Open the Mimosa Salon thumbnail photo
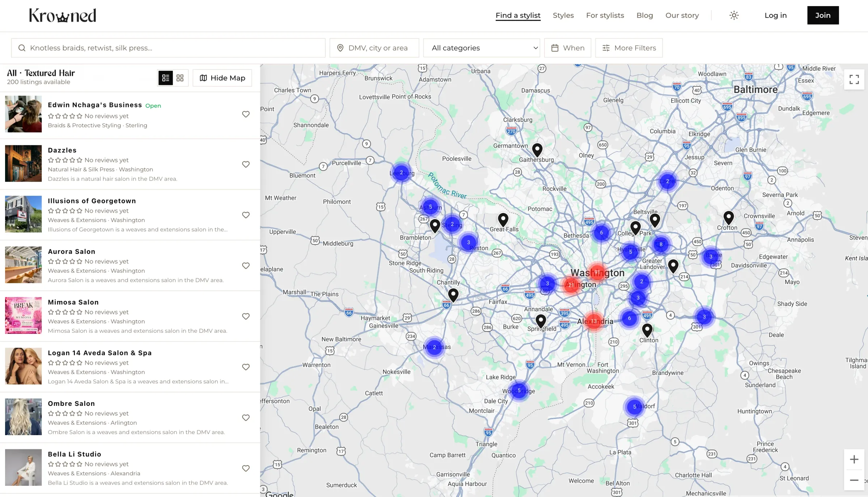868x497 pixels. tap(24, 315)
